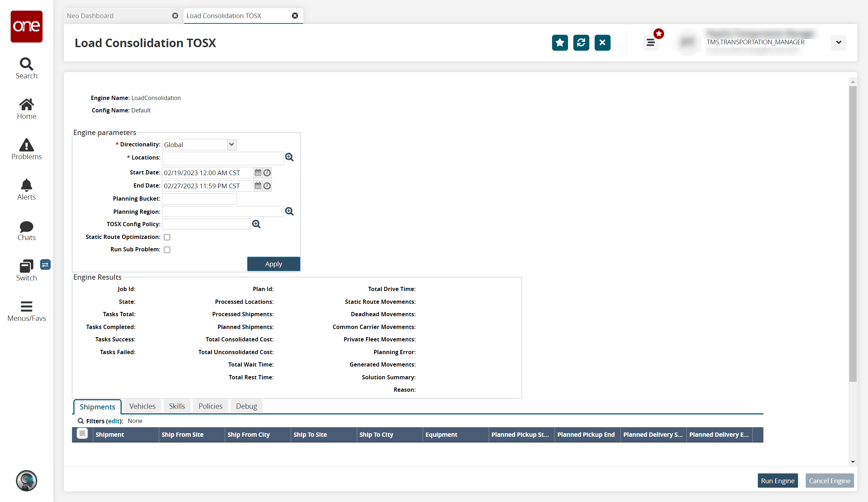Switch to the Neo Dashboard tab
The image size is (868, 502).
90,16
